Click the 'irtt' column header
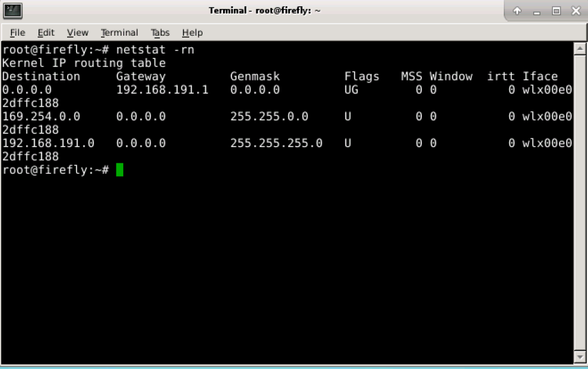588x369 pixels. click(x=500, y=77)
